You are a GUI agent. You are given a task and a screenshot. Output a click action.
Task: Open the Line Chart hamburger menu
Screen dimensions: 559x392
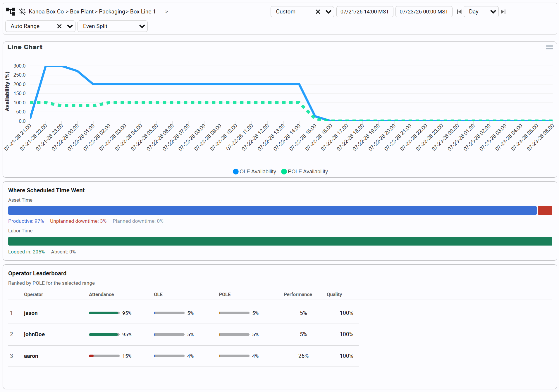click(x=549, y=47)
